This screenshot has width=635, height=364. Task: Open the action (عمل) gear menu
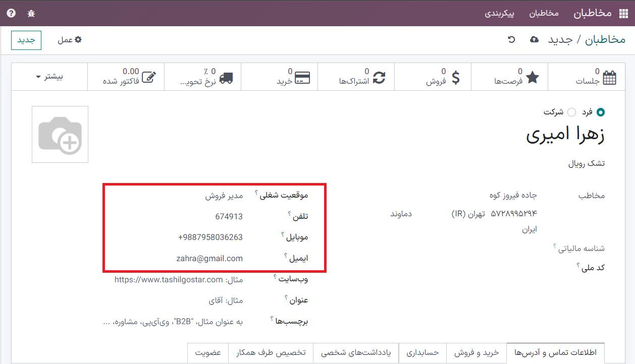pyautogui.click(x=69, y=40)
